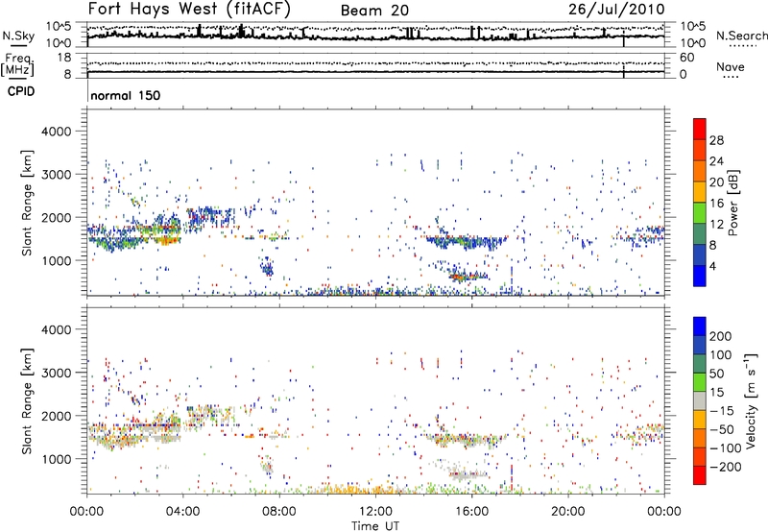Click the gray segment of velocity colorbar
Image resolution: width=768 pixels, height=532 pixels.
coord(700,400)
